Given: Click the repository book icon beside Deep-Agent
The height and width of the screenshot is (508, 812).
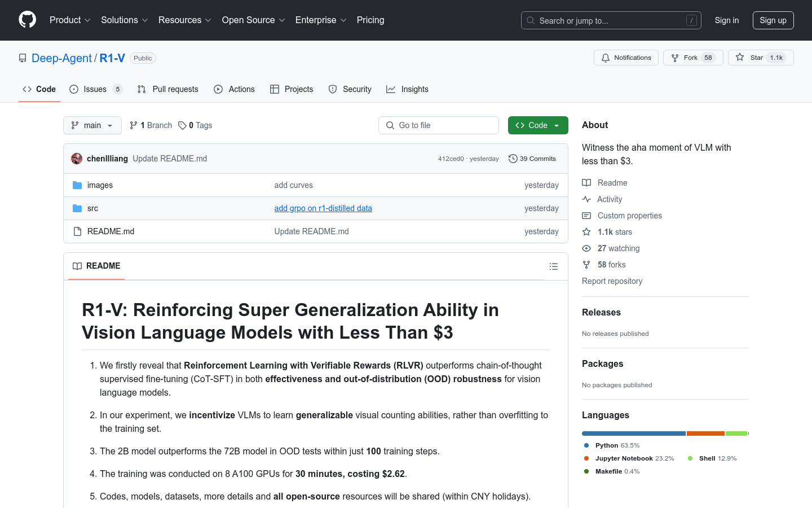Looking at the screenshot, I should 23,58.
